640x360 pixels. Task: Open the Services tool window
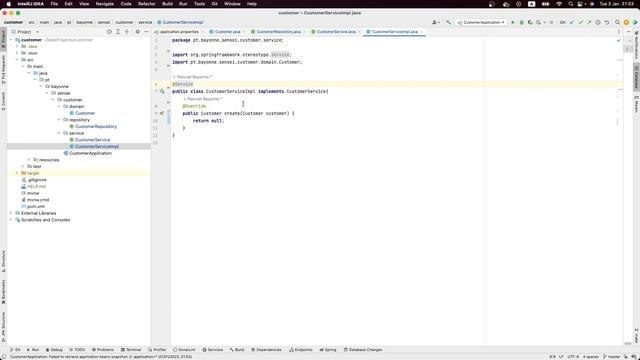(213, 350)
